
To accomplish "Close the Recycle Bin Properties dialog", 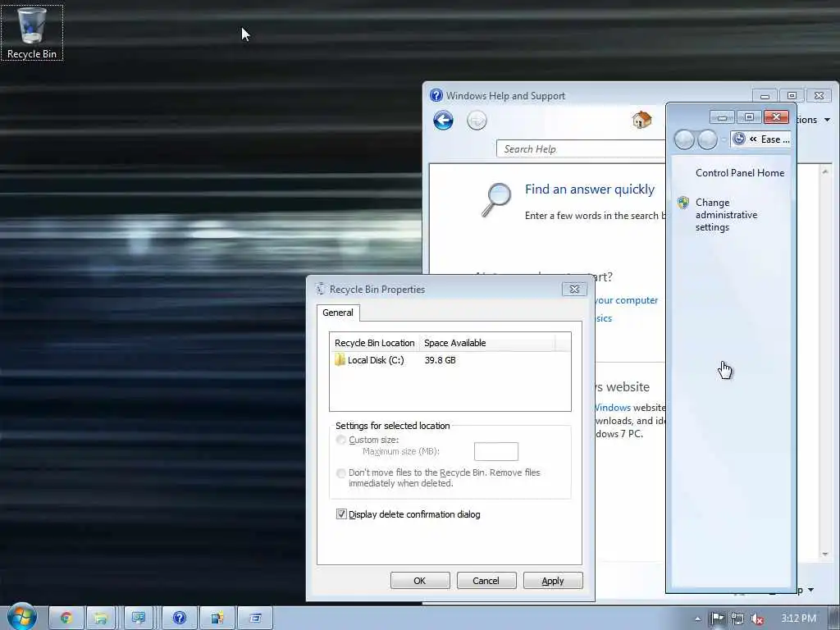I will pos(574,289).
